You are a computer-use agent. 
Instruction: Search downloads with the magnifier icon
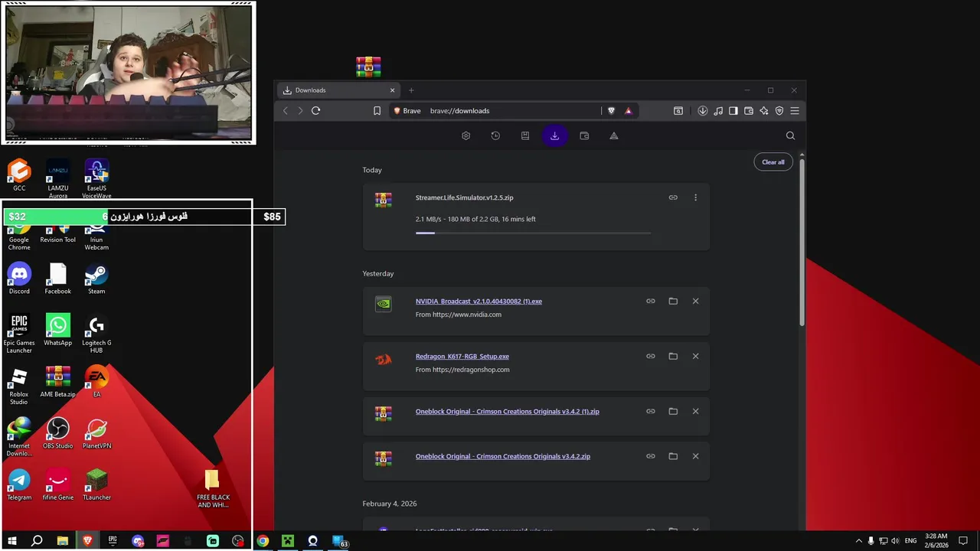[x=790, y=135]
